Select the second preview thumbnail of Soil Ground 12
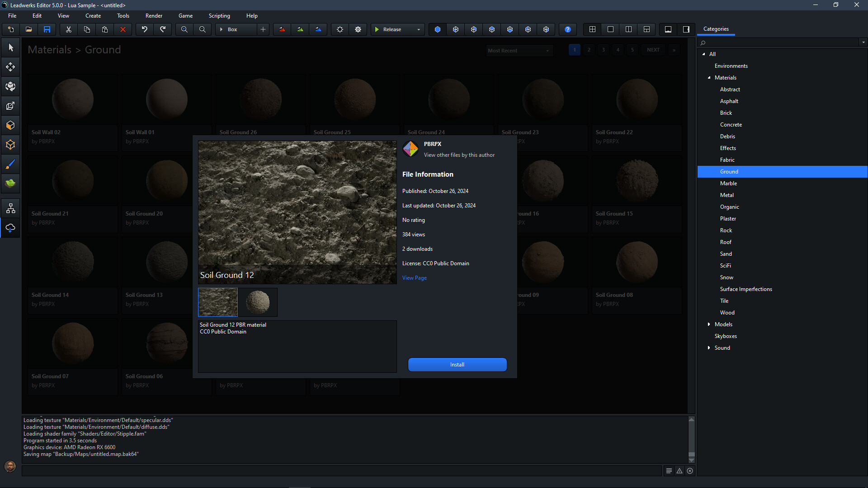 click(x=257, y=302)
